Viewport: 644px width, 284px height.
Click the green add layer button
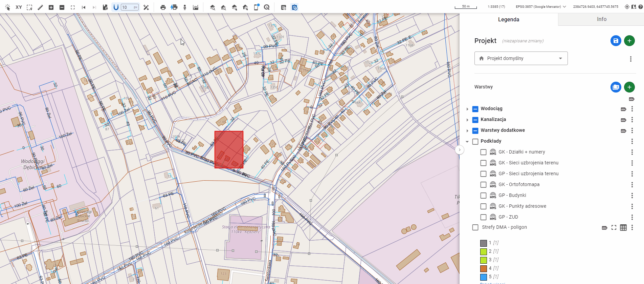point(629,87)
